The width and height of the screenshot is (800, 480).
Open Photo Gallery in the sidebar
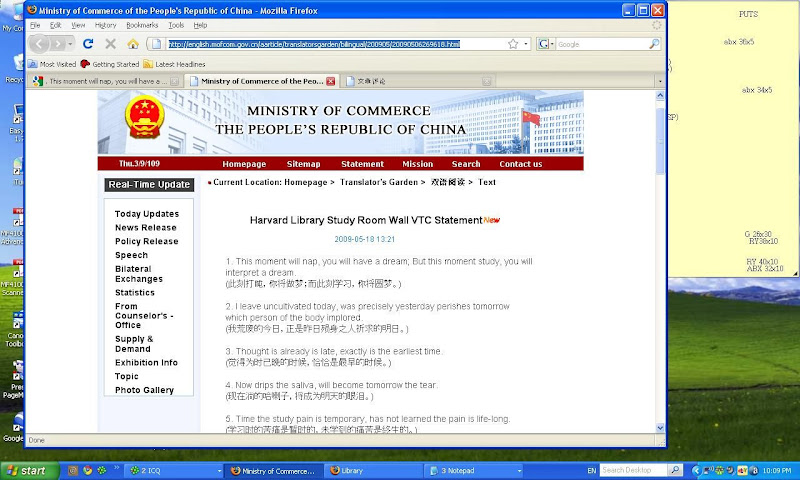[144, 390]
